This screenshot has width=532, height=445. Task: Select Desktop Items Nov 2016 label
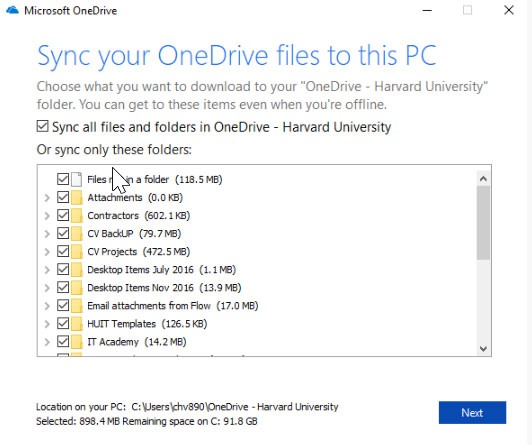(164, 288)
